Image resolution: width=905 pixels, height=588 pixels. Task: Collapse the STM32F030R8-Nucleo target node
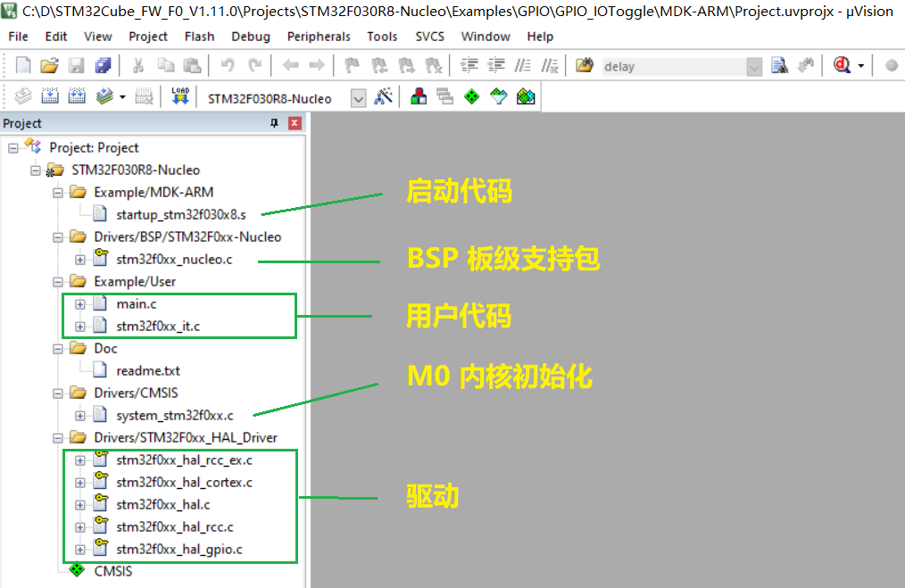[36, 170]
